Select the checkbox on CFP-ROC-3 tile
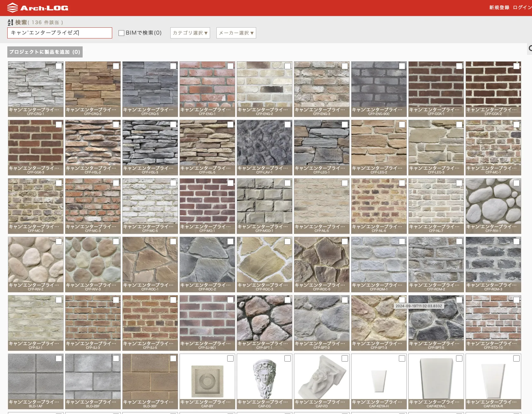The height and width of the screenshot is (414, 532). click(x=288, y=241)
